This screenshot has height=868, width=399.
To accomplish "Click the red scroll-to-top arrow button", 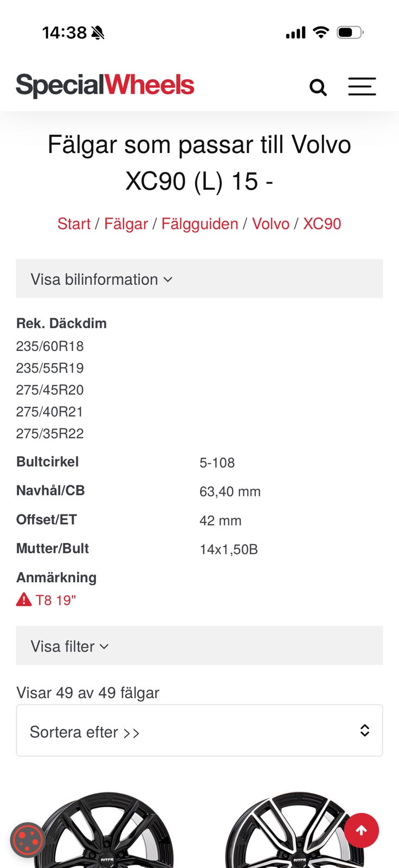I will click(362, 830).
